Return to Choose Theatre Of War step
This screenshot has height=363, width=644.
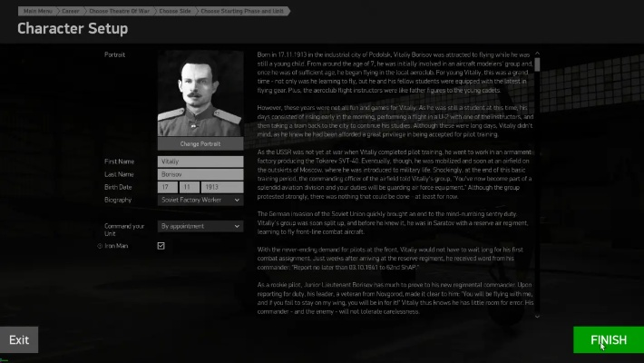tap(121, 10)
